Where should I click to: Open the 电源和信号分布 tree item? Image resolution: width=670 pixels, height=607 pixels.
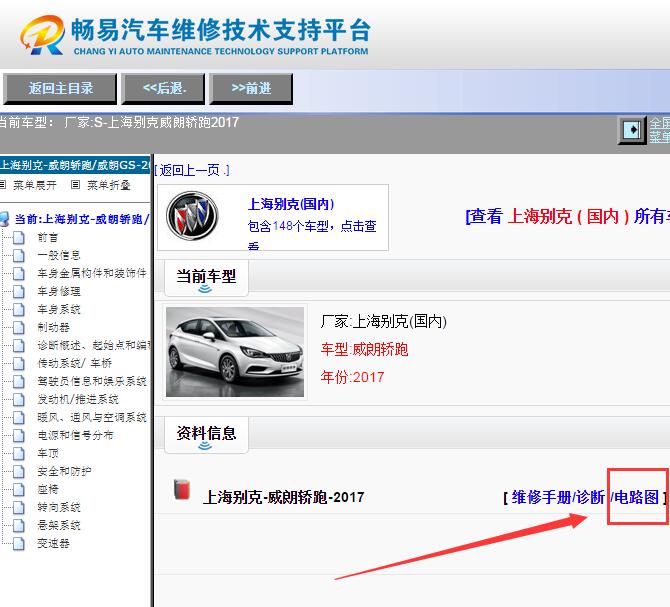coord(75,435)
